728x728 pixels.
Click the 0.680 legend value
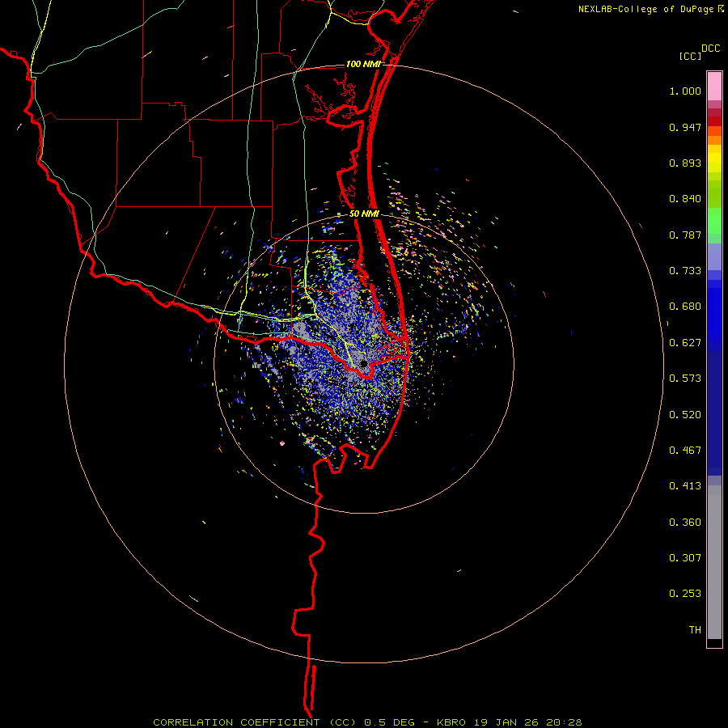tap(685, 307)
